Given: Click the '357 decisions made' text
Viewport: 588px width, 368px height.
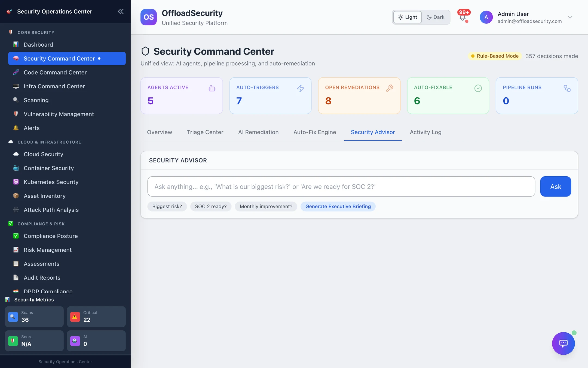Looking at the screenshot, I should click(x=552, y=56).
